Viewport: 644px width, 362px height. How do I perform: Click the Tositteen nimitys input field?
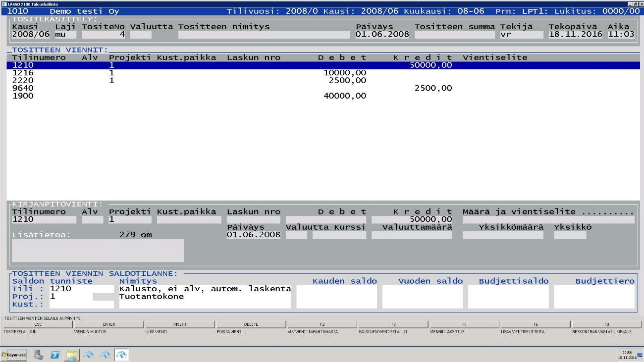pos(264,35)
